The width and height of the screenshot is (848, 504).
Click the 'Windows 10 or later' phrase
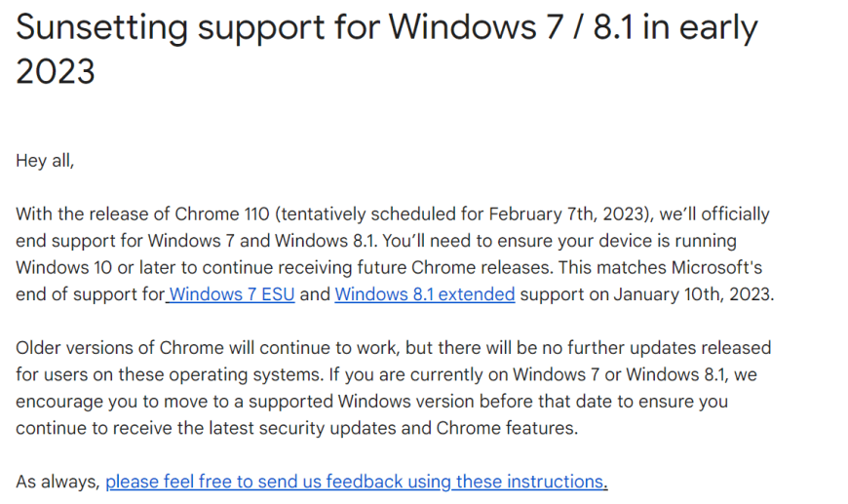[98, 268]
